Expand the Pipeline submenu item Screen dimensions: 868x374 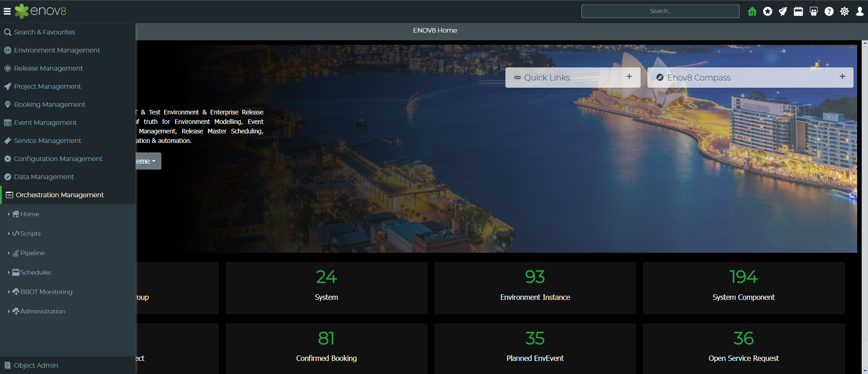(x=68, y=253)
